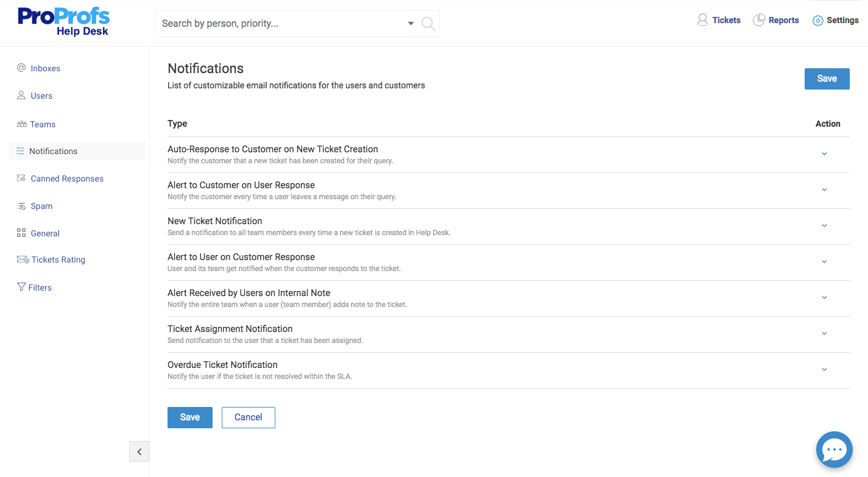The width and height of the screenshot is (868, 477).
Task: Go to the Tickets tab in header
Action: coord(719,20)
